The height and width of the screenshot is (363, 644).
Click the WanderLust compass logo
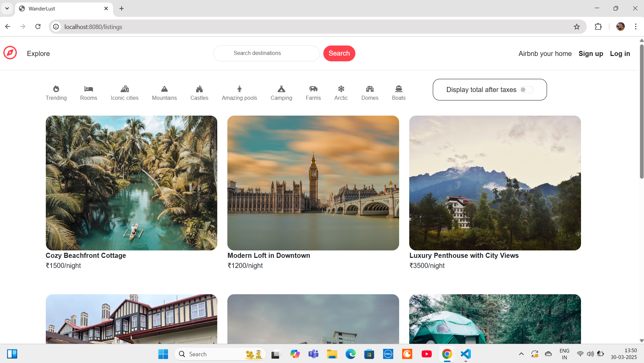(x=10, y=53)
